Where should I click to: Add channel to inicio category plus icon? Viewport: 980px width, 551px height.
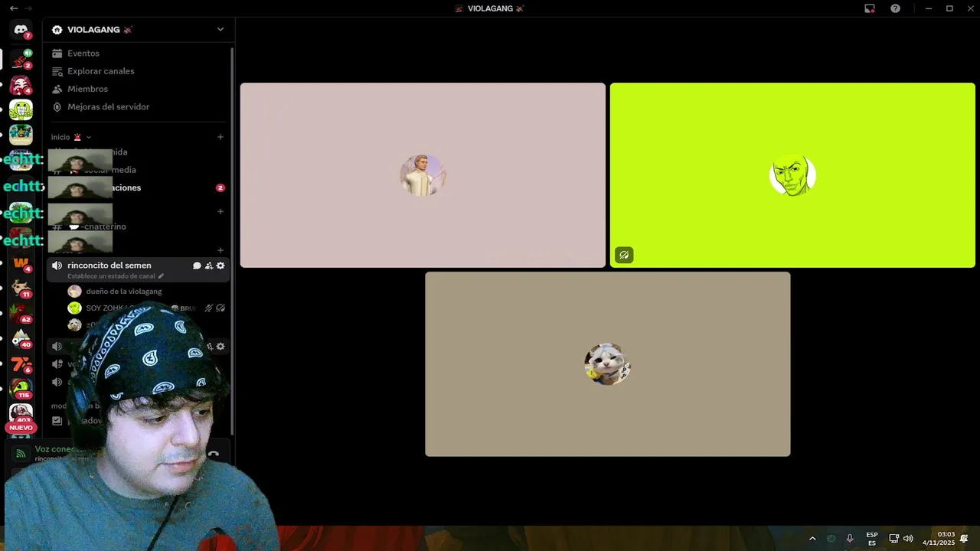[x=220, y=137]
